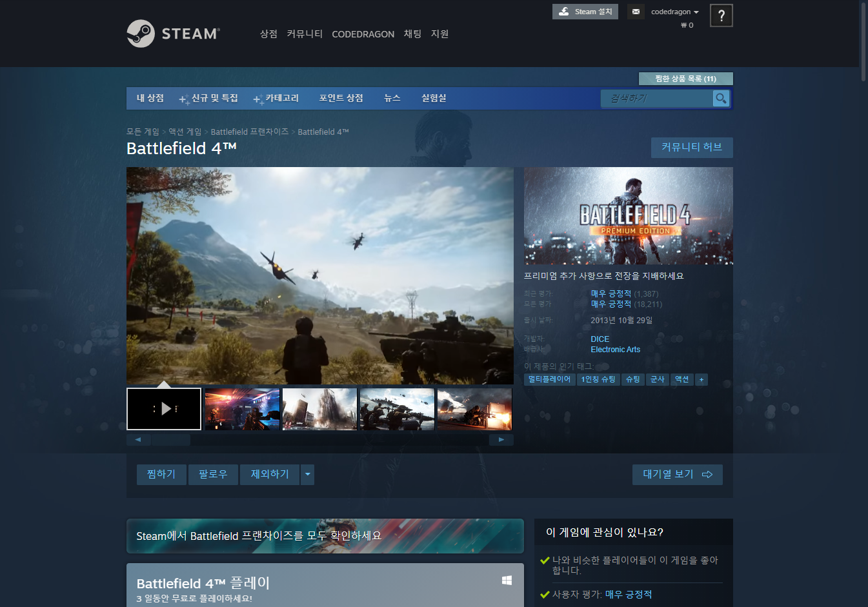Select the 뉴스 tab
868x607 pixels.
coord(392,98)
